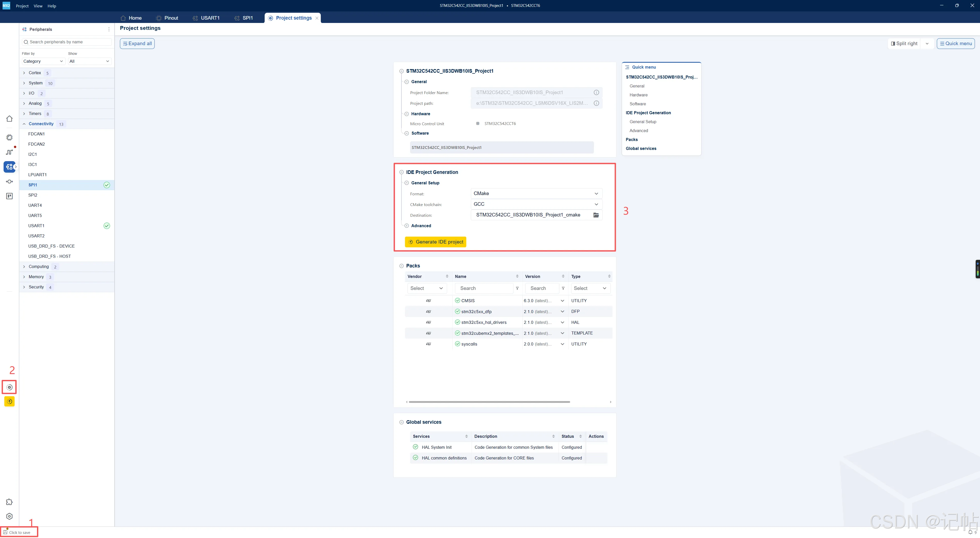Click the Name column filter funnel

(517, 289)
